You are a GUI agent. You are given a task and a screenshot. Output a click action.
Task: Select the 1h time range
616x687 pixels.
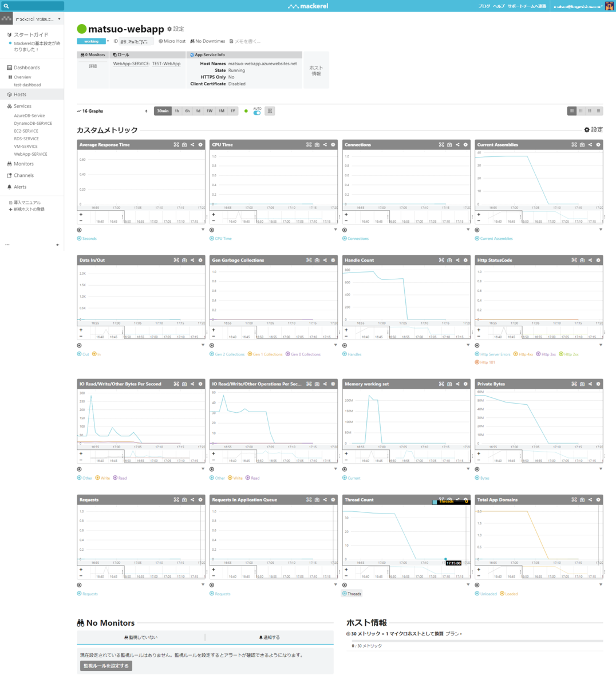[177, 111]
